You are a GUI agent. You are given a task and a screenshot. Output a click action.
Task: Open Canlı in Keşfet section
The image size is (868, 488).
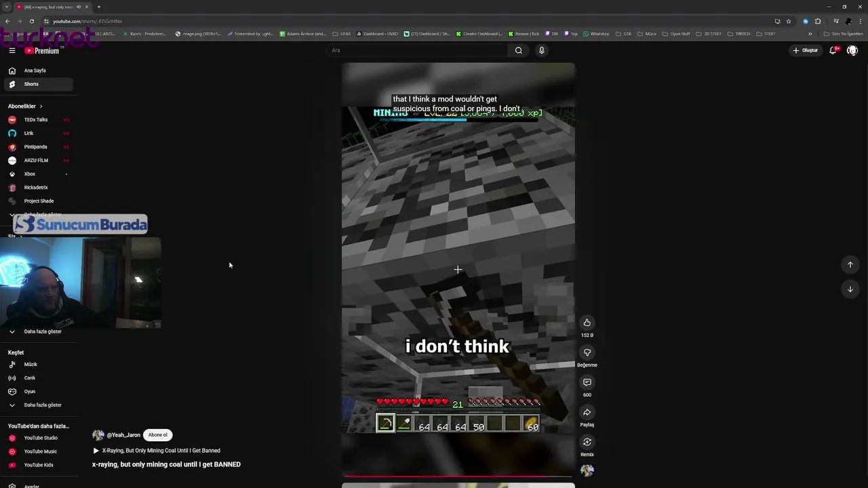(x=38, y=378)
